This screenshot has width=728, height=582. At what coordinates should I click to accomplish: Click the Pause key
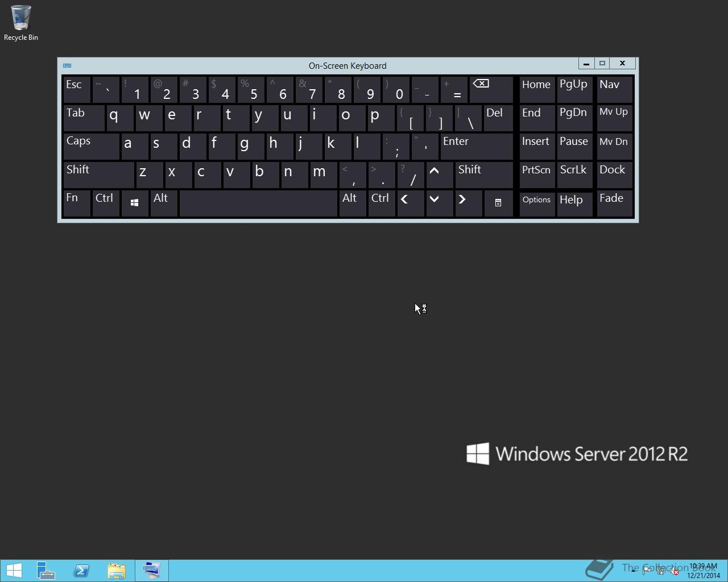pos(574,147)
